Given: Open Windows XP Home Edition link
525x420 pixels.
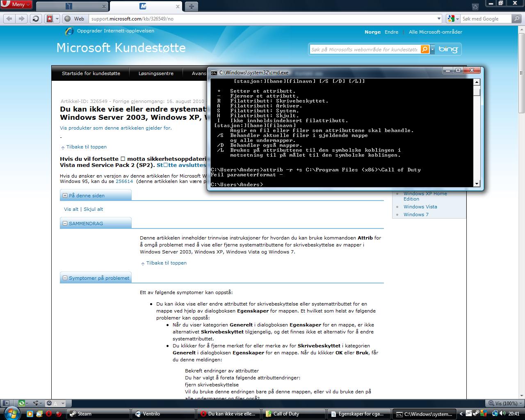Looking at the screenshot, I should pyautogui.click(x=425, y=196).
